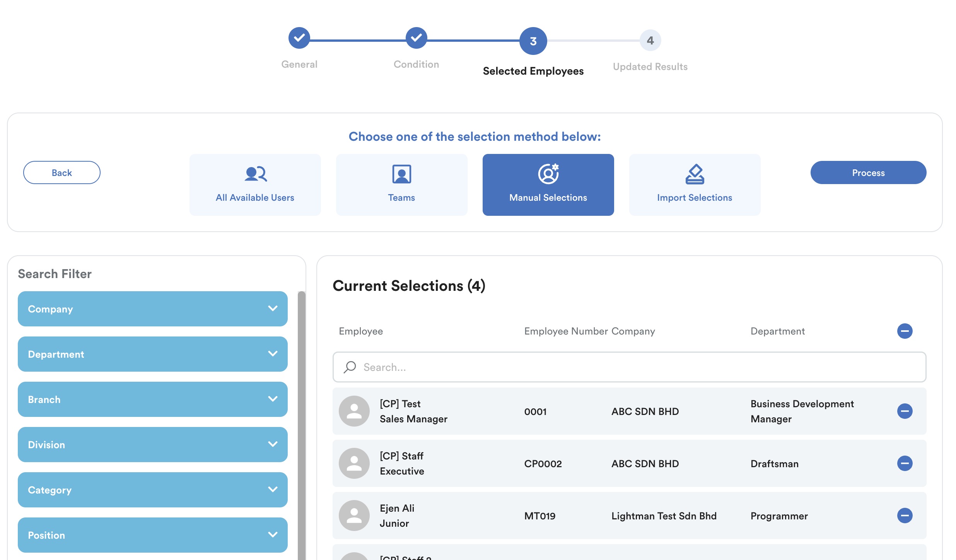Choose the Import Selections method
The height and width of the screenshot is (560, 956).
pos(695,185)
